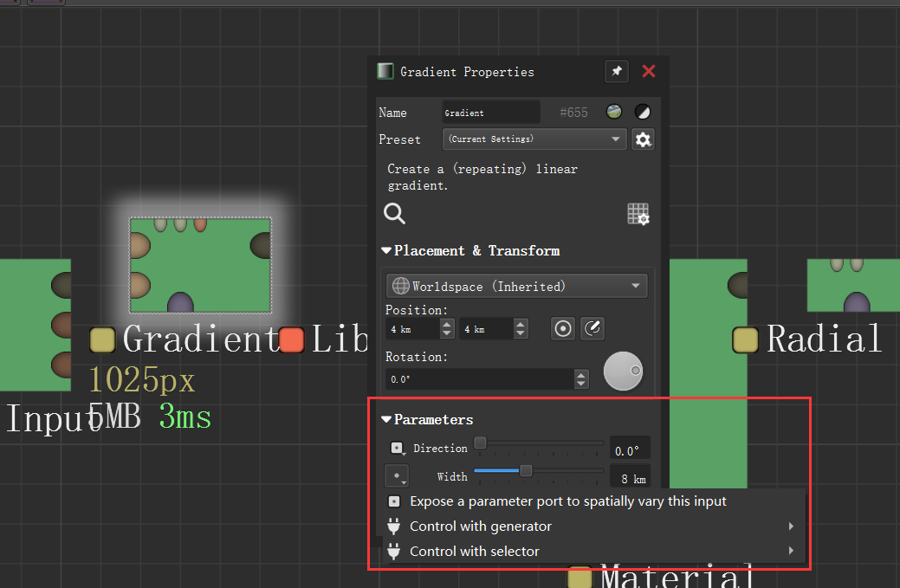
Task: Click the Direction slider handle
Action: [x=481, y=443]
